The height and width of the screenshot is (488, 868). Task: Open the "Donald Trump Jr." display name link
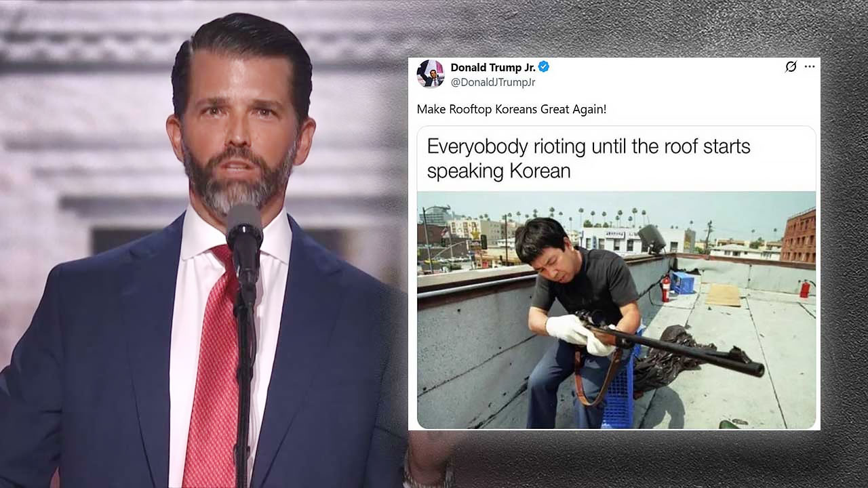[x=493, y=67]
